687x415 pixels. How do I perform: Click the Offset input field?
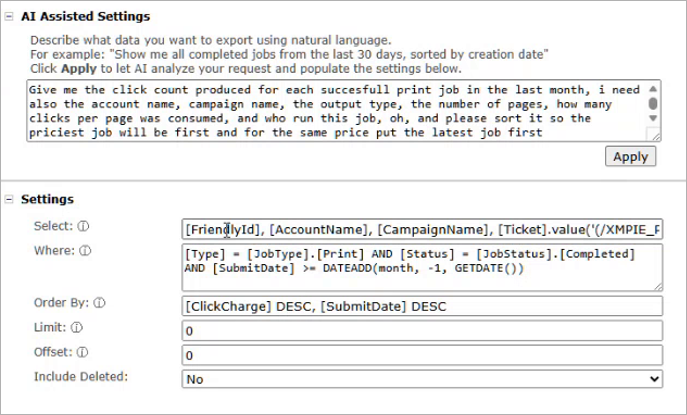coord(421,355)
